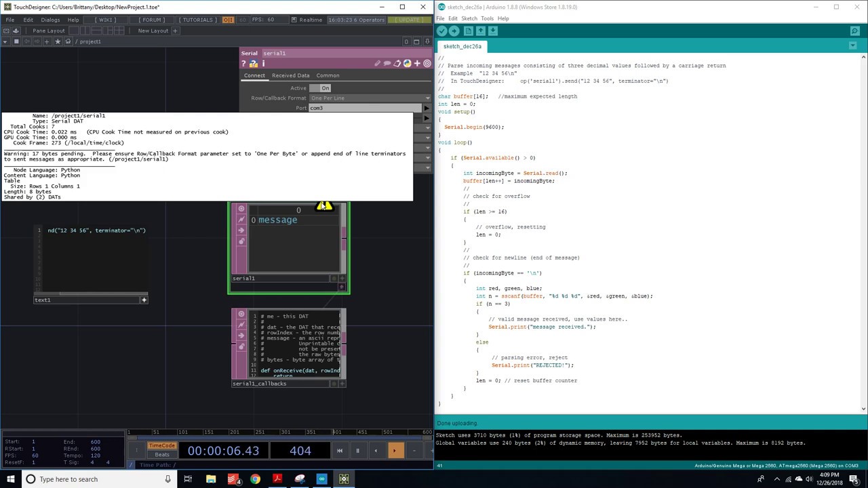Image resolution: width=868 pixels, height=488 pixels.
Task: Open Arduino Serial Monitor magnifier icon
Action: (854, 31)
